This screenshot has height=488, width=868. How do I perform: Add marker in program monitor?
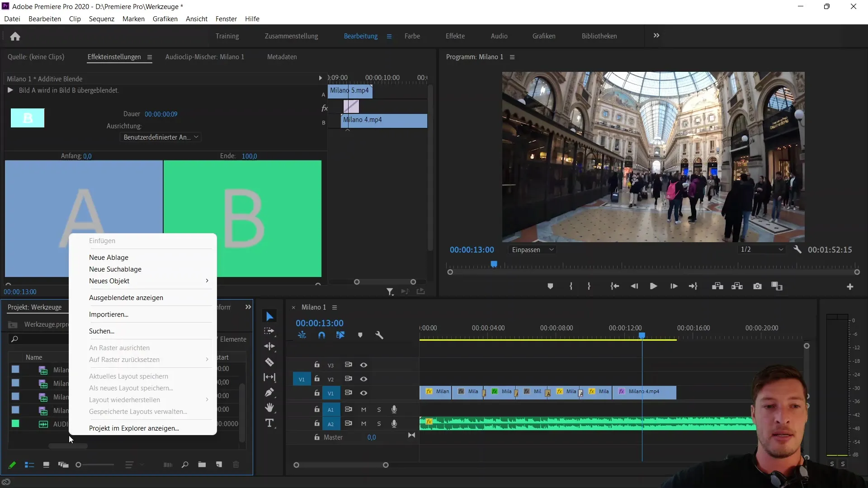click(550, 286)
